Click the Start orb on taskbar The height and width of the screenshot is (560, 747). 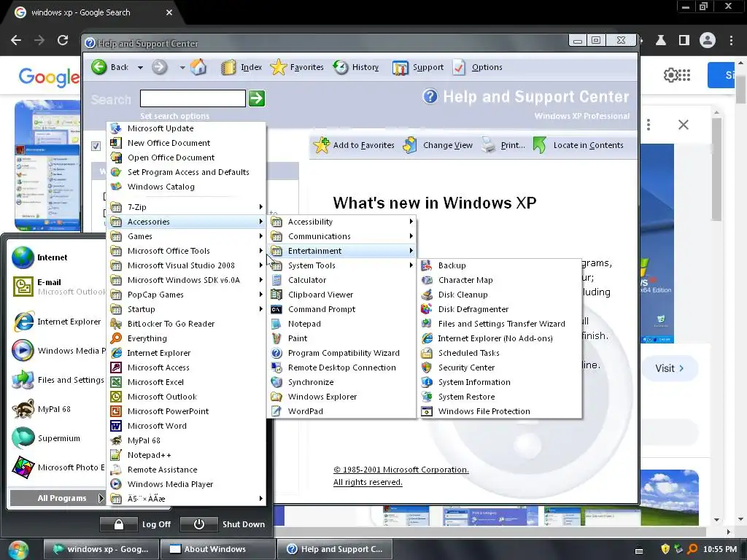[x=18, y=550]
